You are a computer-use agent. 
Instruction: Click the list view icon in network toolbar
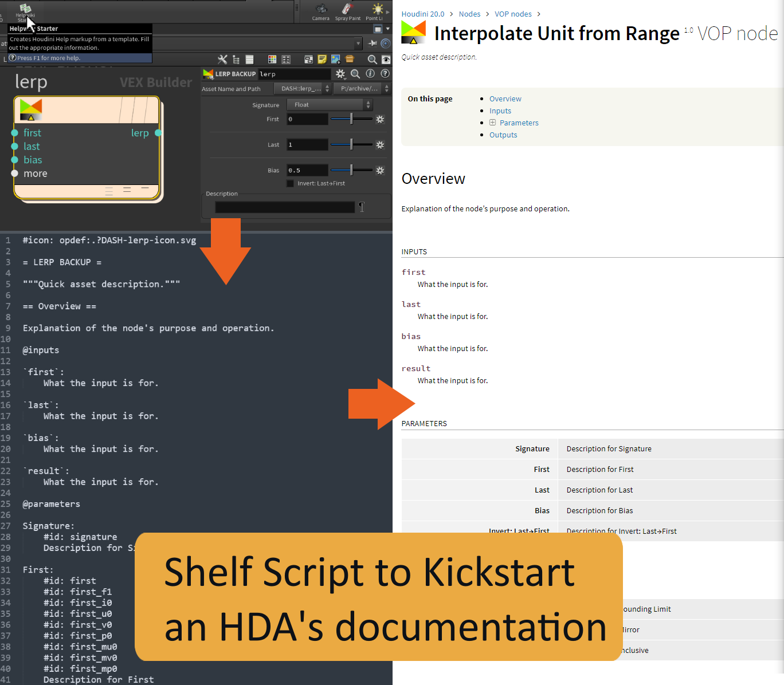tap(249, 59)
